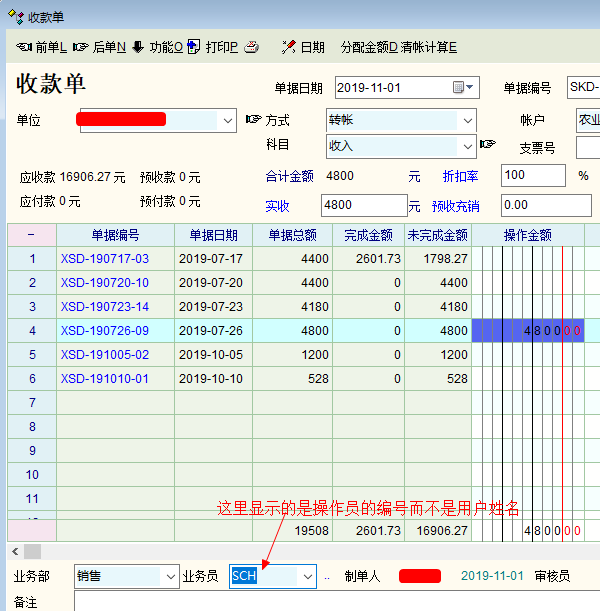Expand the 单位 dropdown
600x611 pixels.
225,120
